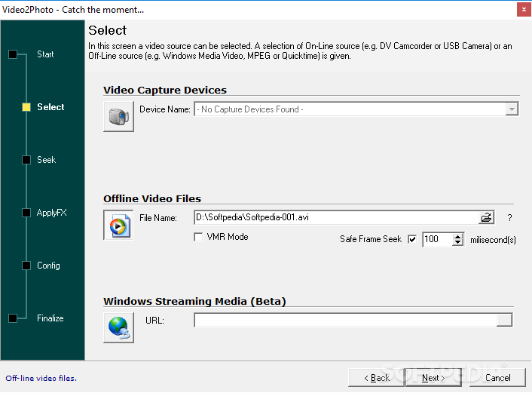Click the offline video media file icon
The image size is (532, 393).
118,225
